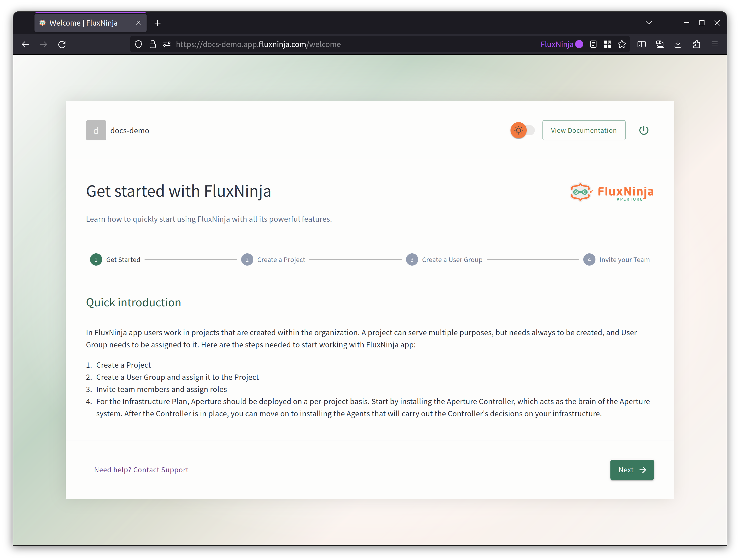Click the View Documentation button
The image size is (740, 560).
click(584, 130)
